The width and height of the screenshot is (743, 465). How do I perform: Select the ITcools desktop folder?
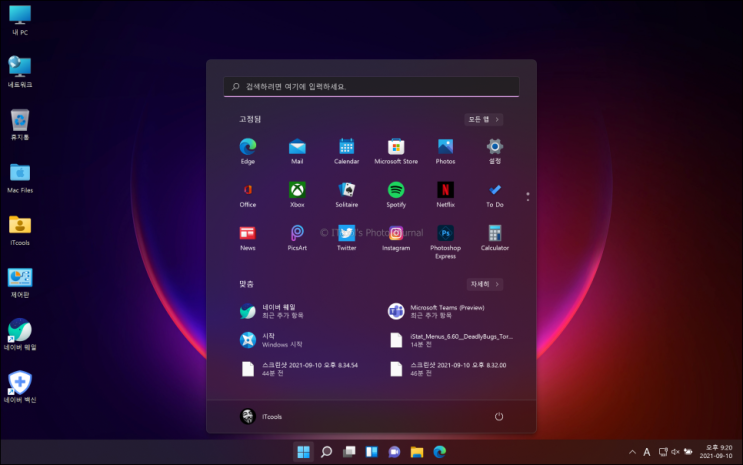click(x=20, y=230)
